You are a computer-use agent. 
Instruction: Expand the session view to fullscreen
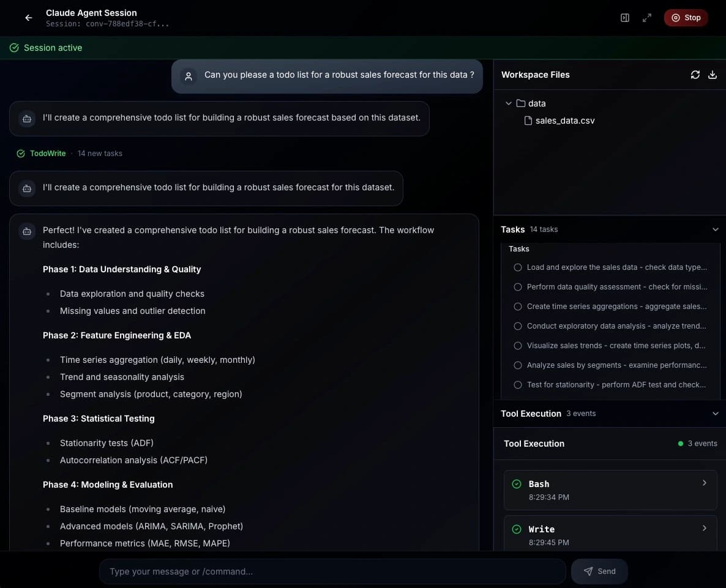[647, 18]
